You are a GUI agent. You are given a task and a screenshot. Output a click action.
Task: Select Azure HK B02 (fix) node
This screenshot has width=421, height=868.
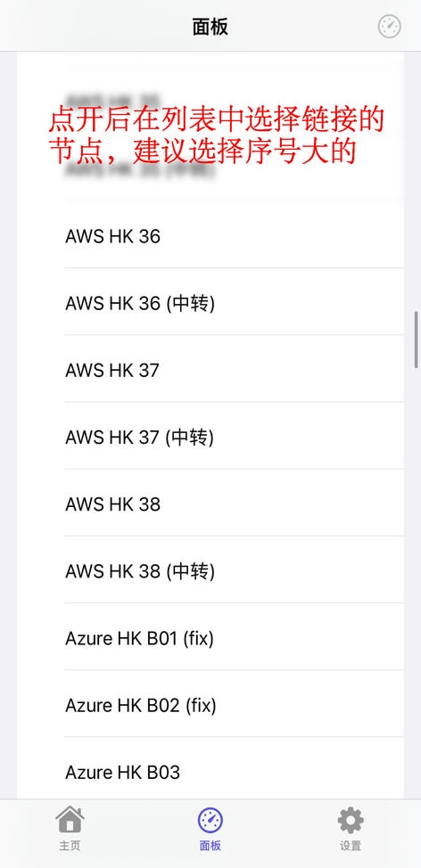[234, 705]
